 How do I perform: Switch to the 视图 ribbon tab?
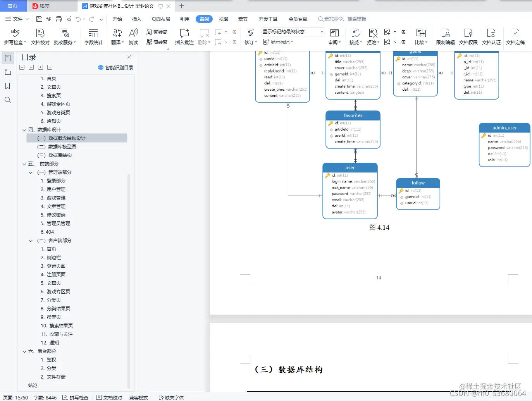tap(224, 19)
